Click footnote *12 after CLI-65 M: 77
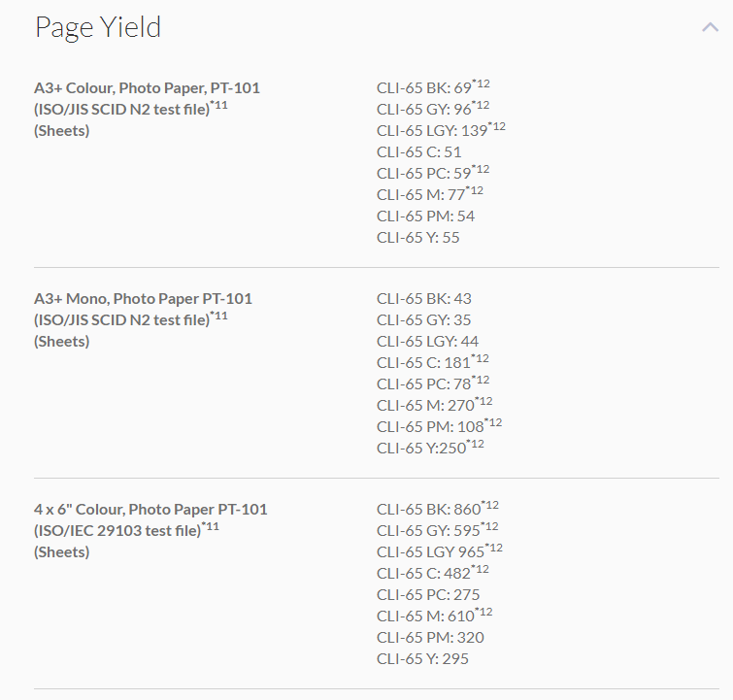The height and width of the screenshot is (700, 733). pos(475,191)
